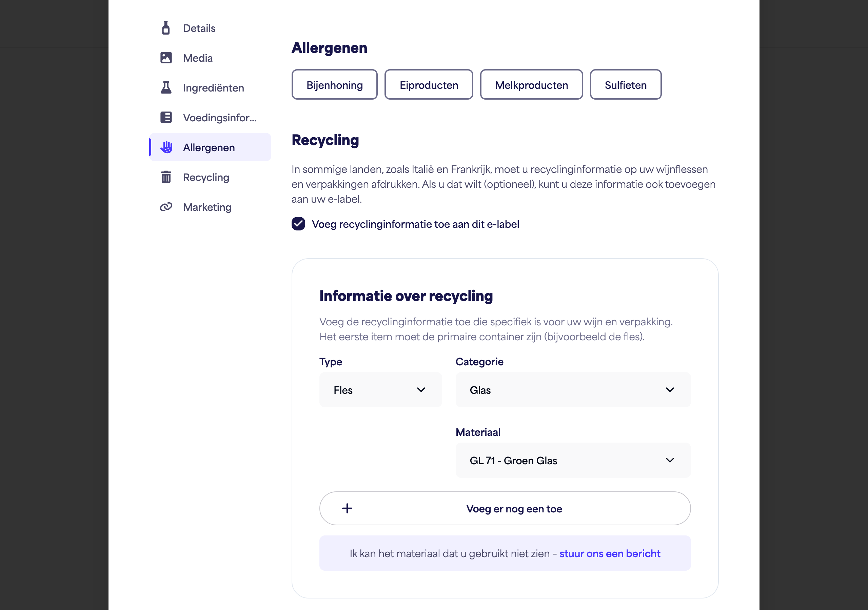Open the Materiaal dropdown with GL 71
The height and width of the screenshot is (610, 868).
573,460
